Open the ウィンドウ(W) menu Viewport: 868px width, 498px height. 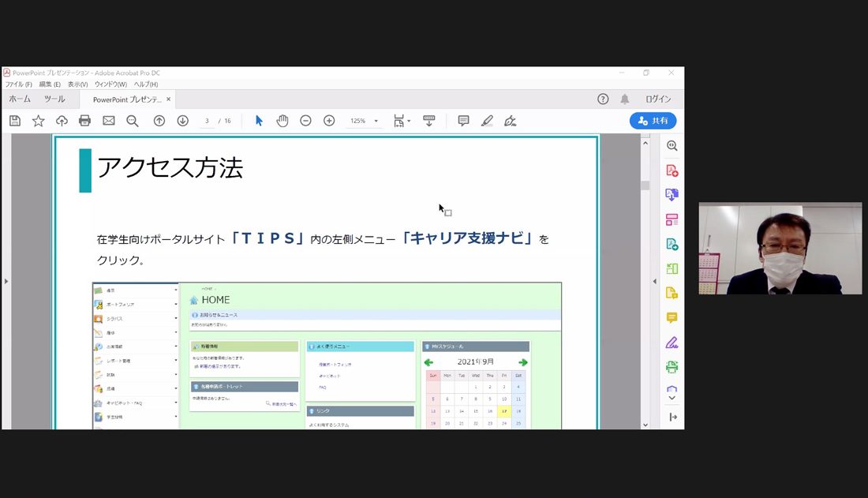tap(110, 84)
